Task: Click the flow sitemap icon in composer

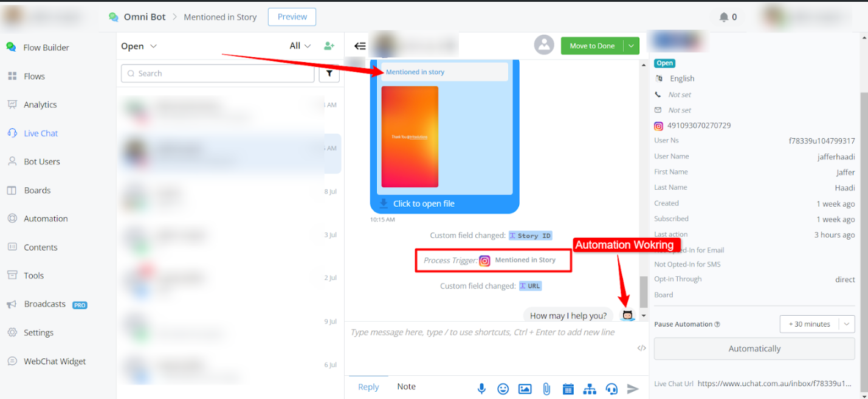Action: point(590,389)
